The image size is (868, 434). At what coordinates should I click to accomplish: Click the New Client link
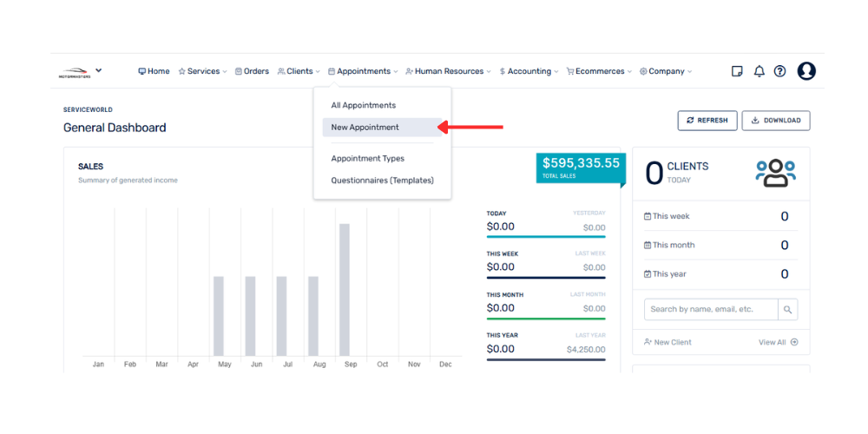coord(667,342)
